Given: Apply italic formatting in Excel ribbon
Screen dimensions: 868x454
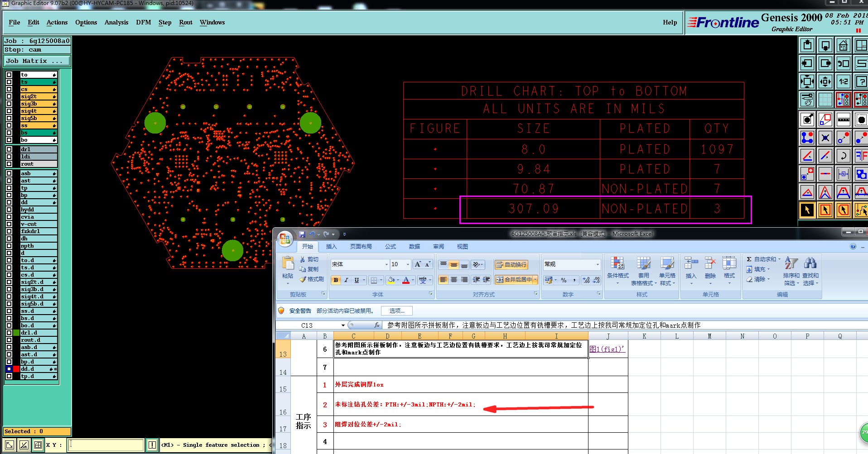Looking at the screenshot, I should pyautogui.click(x=346, y=280).
